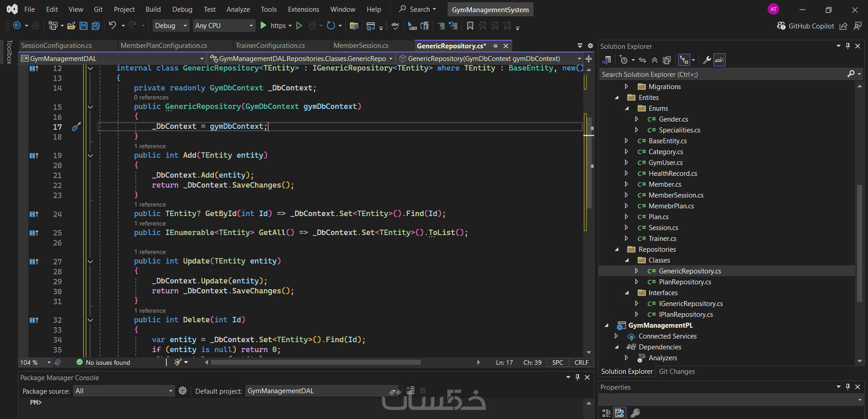Click Collapse All in Solution Explorer
868x419 pixels.
coord(655,60)
